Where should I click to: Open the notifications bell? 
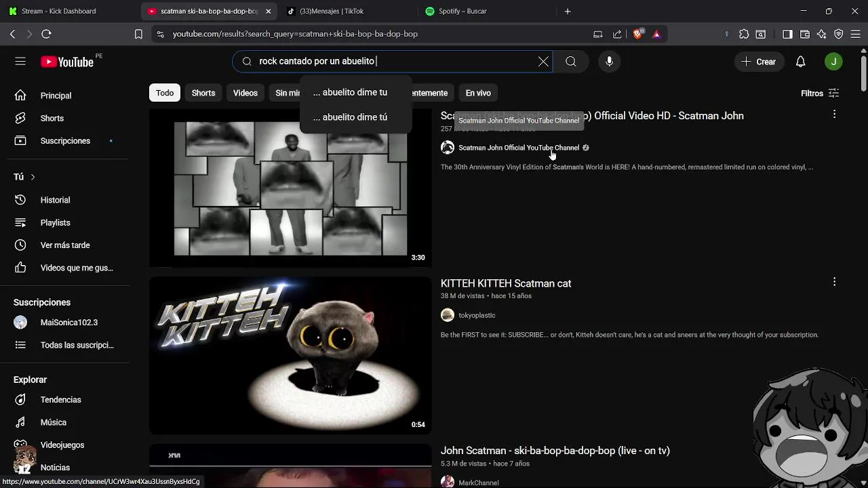tap(800, 62)
